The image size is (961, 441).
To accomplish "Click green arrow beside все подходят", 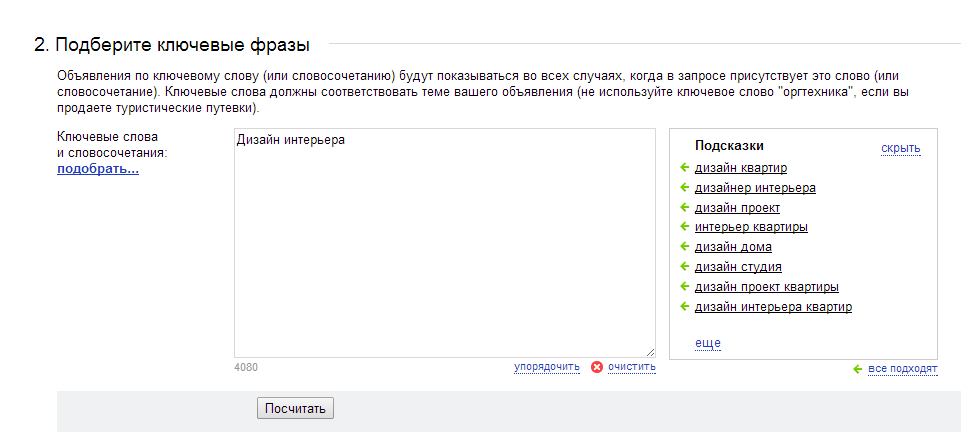I will point(858,369).
